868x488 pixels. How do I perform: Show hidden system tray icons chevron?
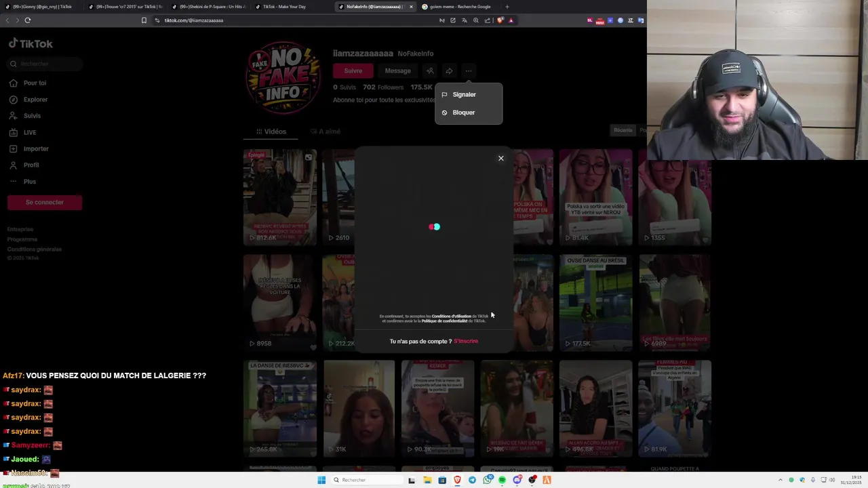(x=780, y=480)
